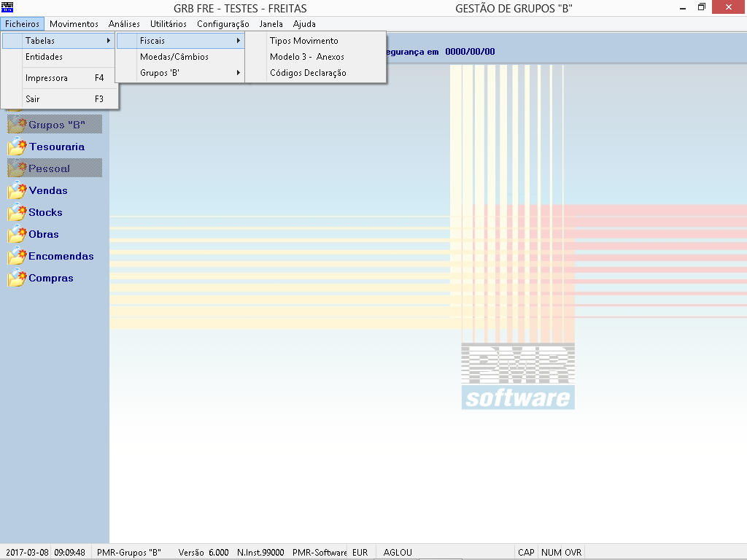The width and height of the screenshot is (747, 560).
Task: Click N.Inst.99000 in status bar
Action: tap(260, 553)
